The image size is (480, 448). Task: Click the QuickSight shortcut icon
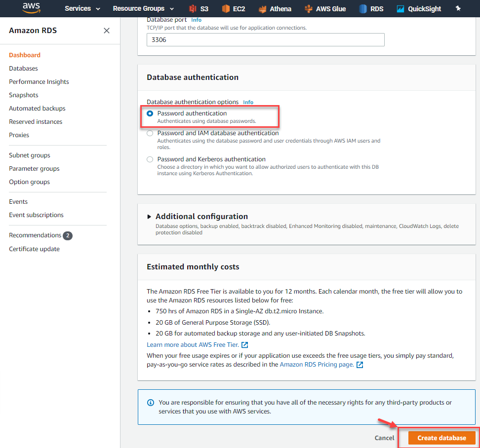[x=400, y=8]
